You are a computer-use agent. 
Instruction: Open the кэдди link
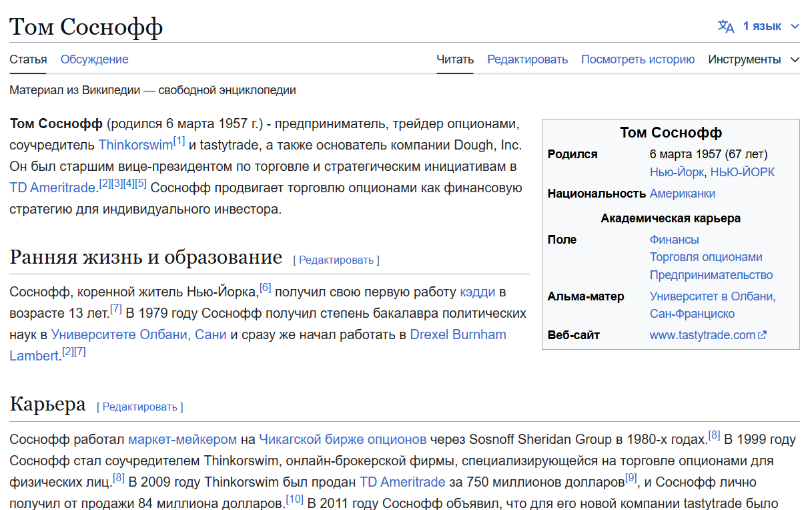coord(478,292)
